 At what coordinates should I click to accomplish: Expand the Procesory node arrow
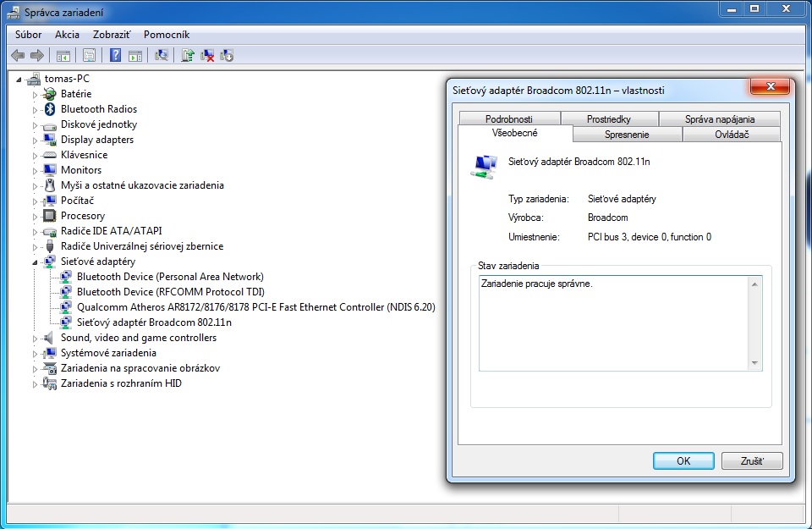(x=35, y=217)
